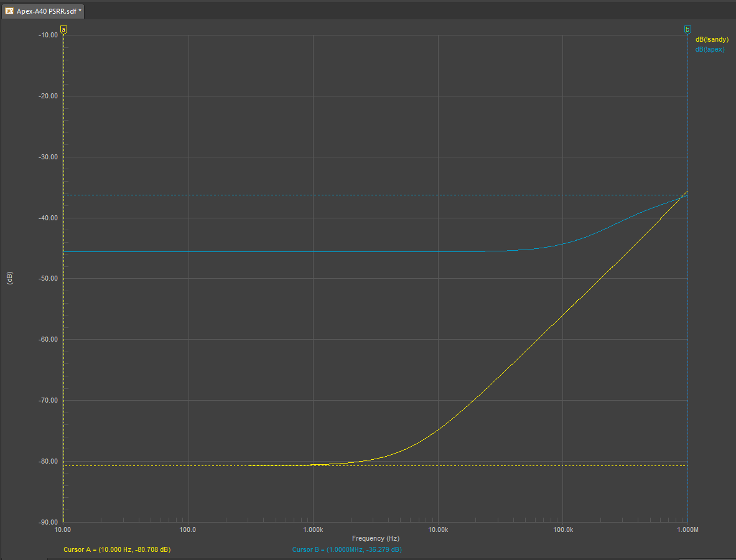
Task: Click the -10.00 y-axis label
Action: tap(48, 35)
